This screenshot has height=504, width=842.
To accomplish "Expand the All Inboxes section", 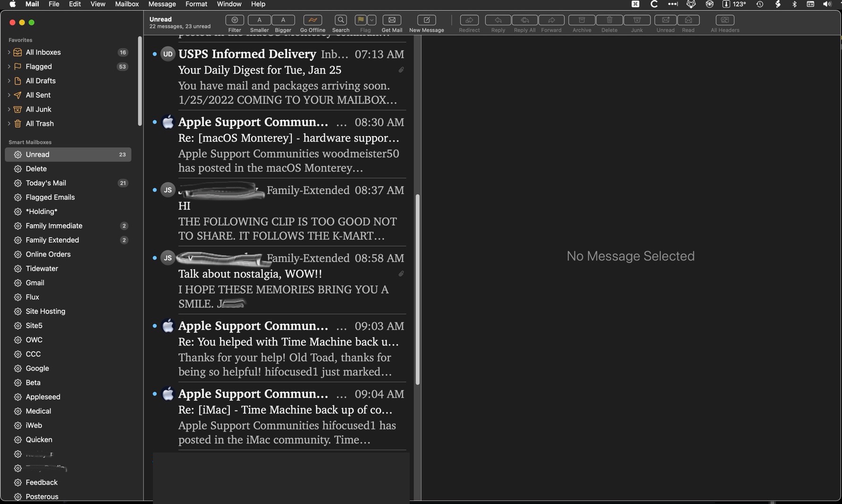I will pos(8,52).
